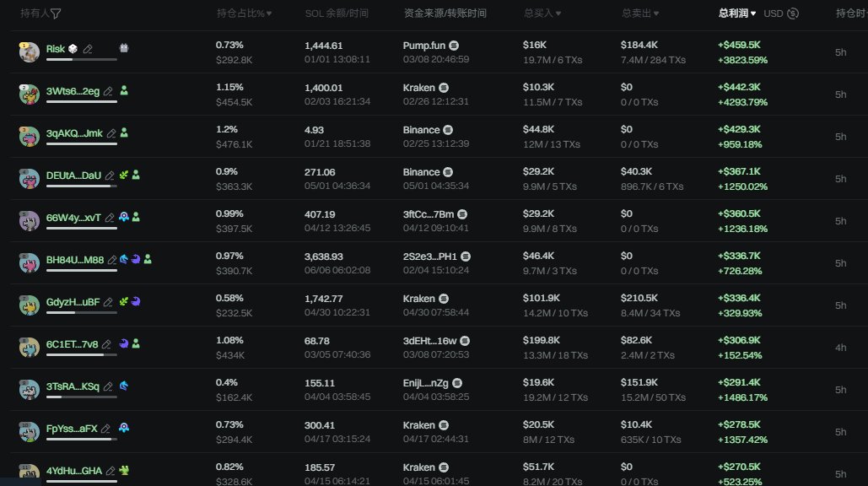The height and width of the screenshot is (486, 868).
Task: Edit the Risk wallet name pencil icon
Action: tap(88, 49)
